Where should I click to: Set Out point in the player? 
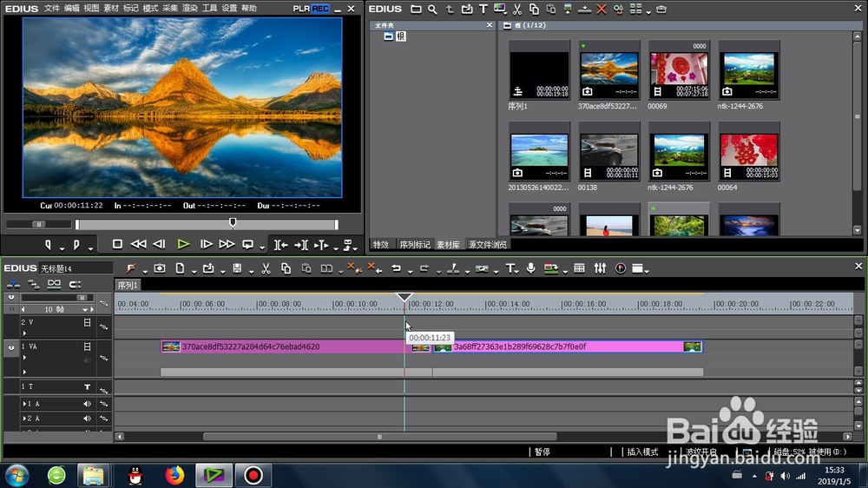pos(76,245)
